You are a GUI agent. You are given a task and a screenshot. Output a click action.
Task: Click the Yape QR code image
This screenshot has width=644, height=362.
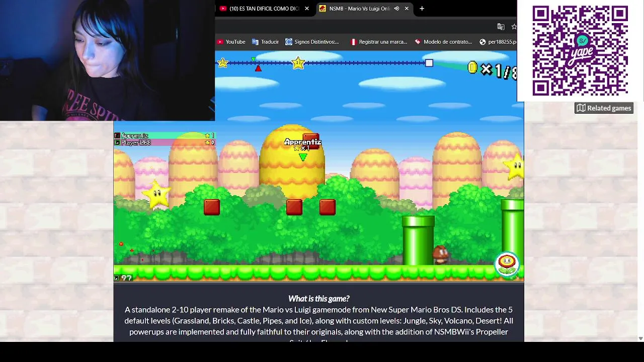point(580,51)
